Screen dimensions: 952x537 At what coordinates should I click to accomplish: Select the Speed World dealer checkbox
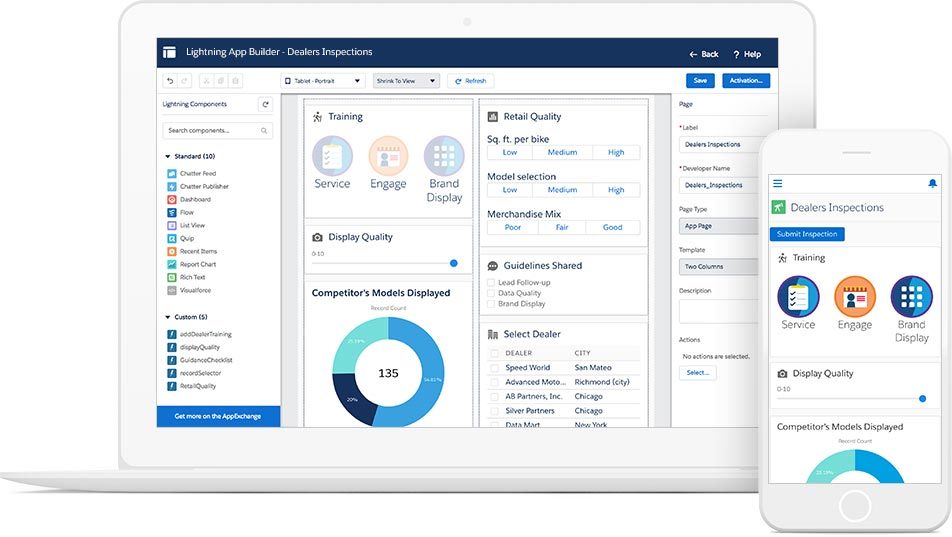tap(493, 368)
